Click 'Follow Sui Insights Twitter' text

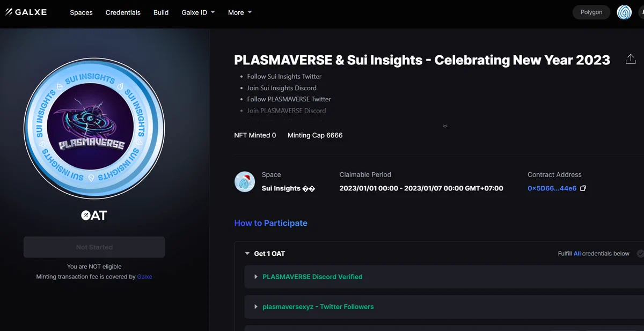tap(284, 76)
